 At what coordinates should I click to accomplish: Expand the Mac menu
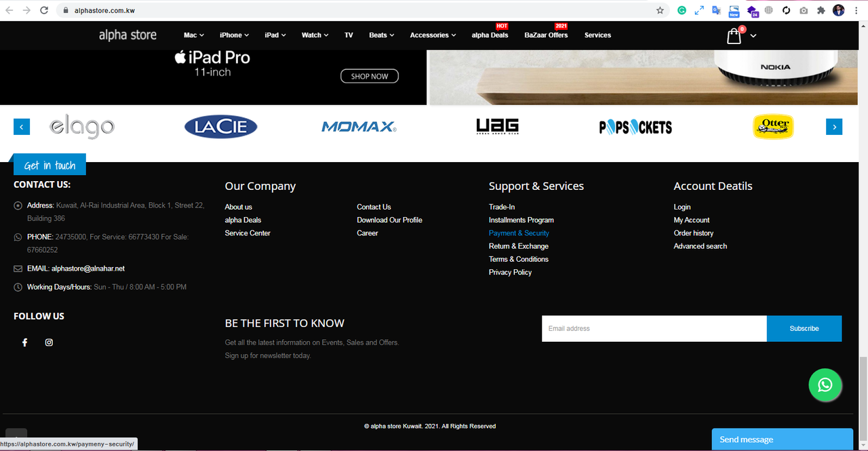194,35
